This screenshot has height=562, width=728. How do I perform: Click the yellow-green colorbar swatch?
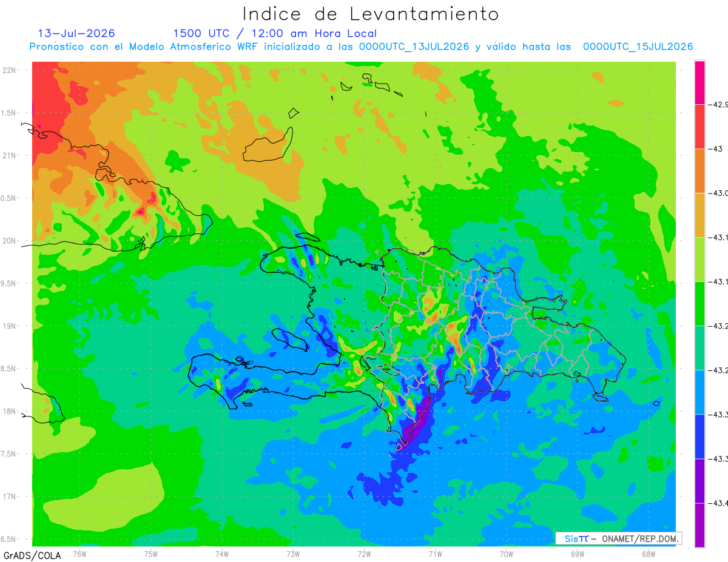tap(699, 259)
